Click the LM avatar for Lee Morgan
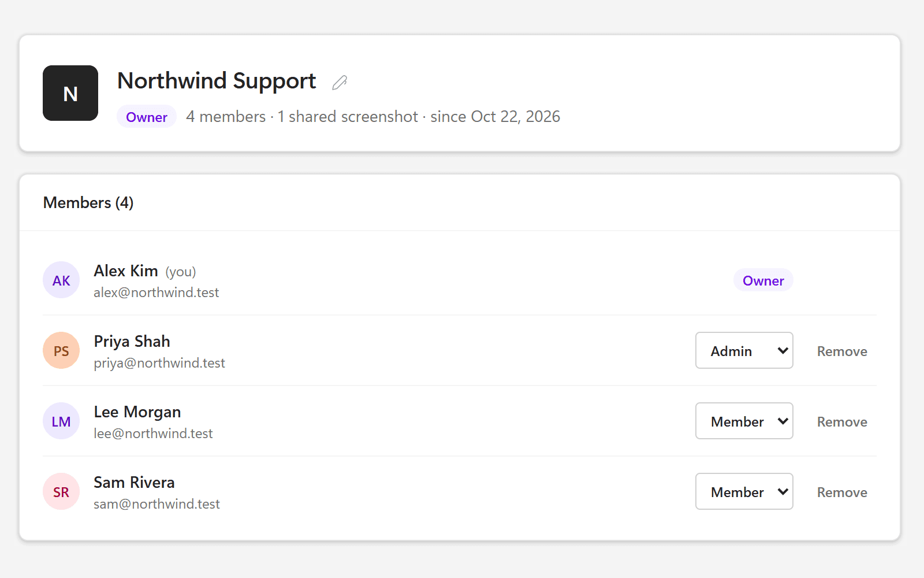This screenshot has height=578, width=924. point(61,421)
